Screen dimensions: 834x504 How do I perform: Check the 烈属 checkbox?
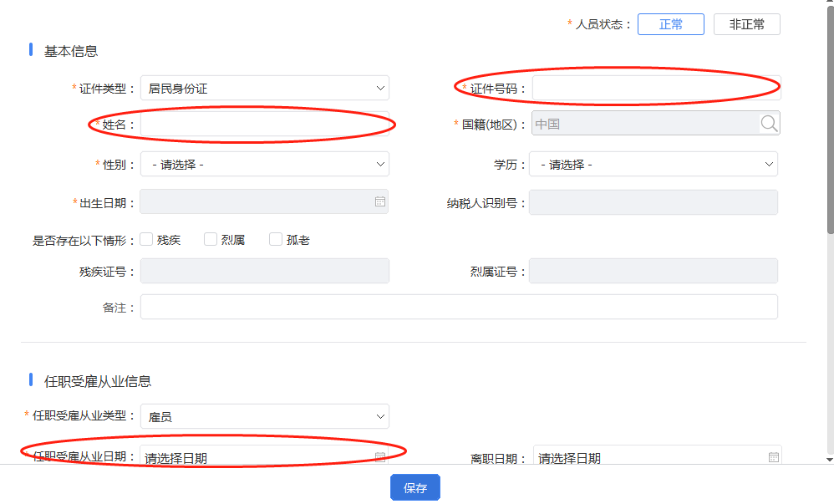point(211,239)
